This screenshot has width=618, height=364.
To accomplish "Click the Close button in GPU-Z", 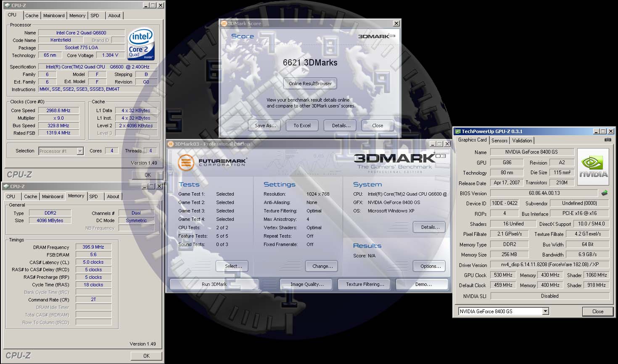I will (x=597, y=312).
